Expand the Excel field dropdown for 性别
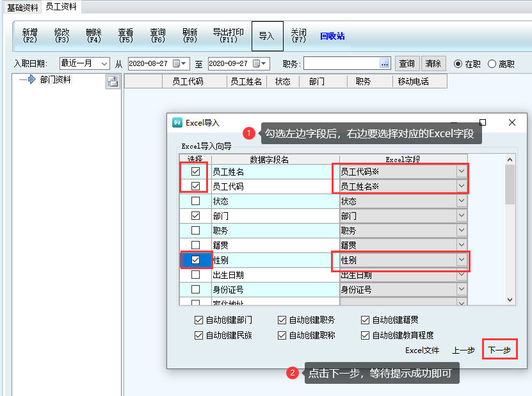The height and width of the screenshot is (396, 532). click(462, 260)
